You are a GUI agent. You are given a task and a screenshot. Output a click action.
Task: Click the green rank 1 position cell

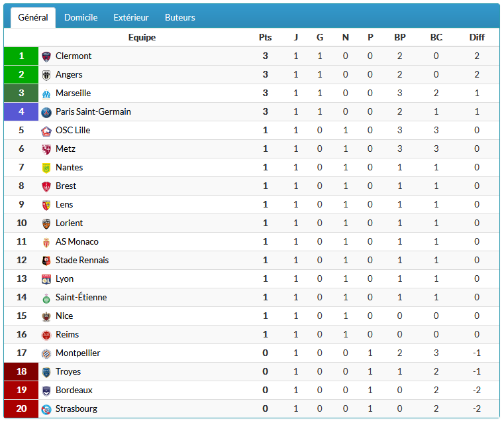point(21,56)
